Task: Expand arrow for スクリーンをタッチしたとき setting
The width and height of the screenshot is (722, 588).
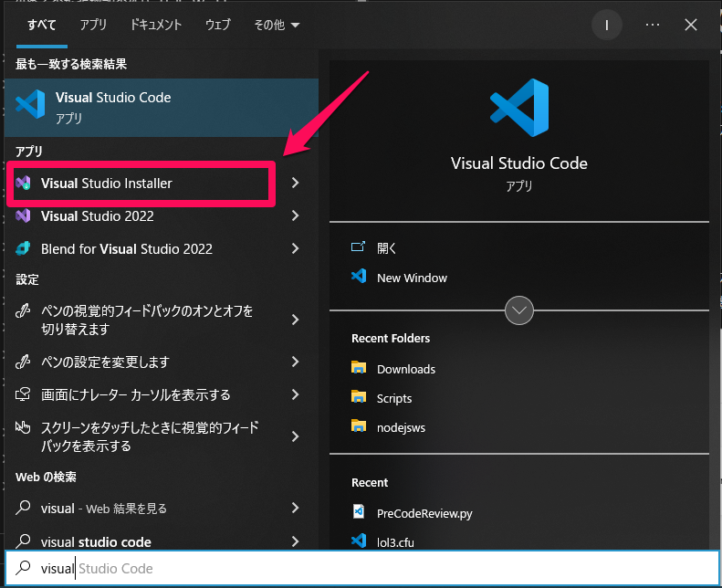Action: click(x=296, y=436)
